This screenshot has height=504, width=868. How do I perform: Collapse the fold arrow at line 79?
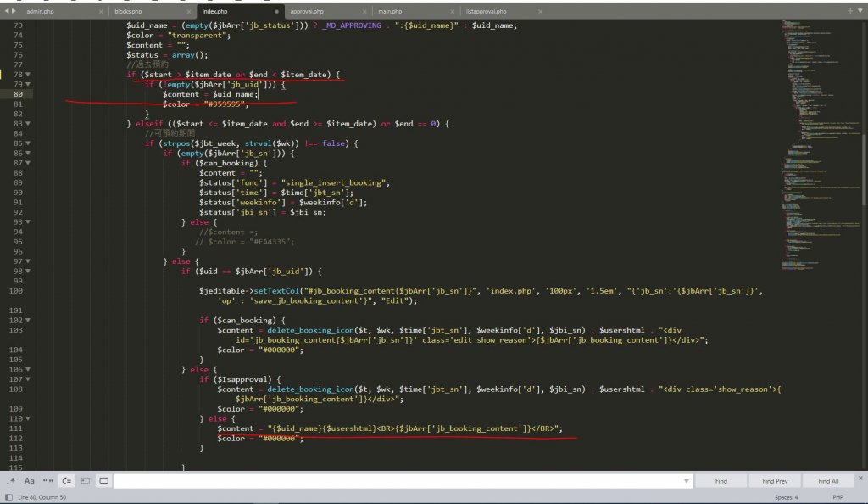pos(28,84)
